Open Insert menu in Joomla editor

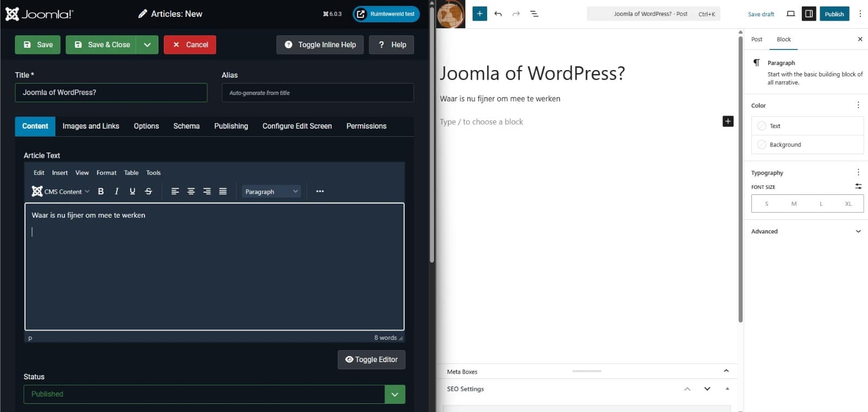(x=60, y=173)
